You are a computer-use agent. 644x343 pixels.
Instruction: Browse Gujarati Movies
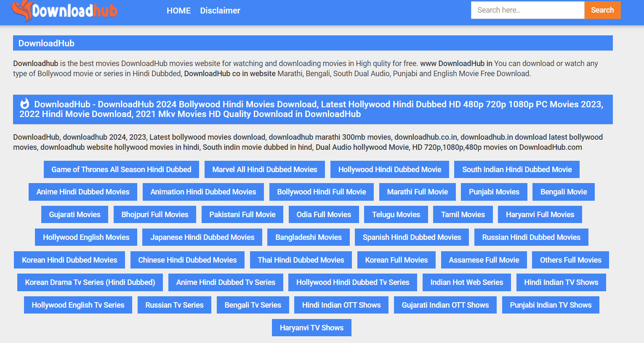(75, 215)
